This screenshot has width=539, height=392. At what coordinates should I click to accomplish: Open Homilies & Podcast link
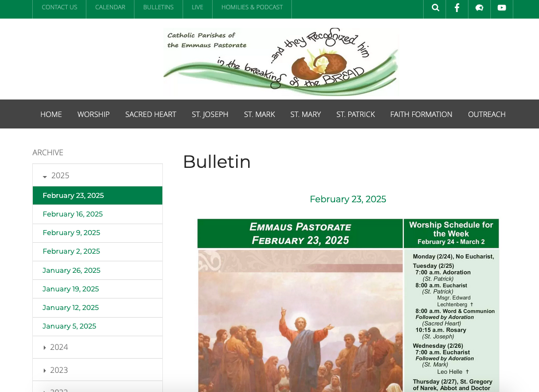(252, 7)
